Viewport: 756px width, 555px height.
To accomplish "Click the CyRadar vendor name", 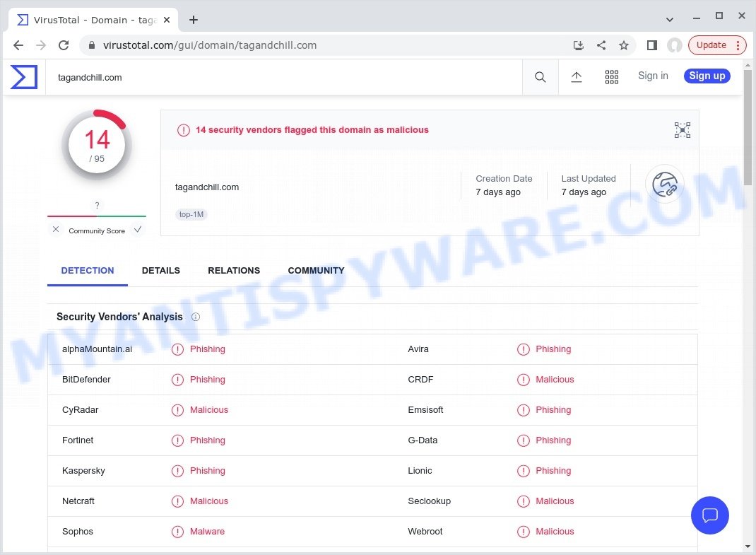I will coord(80,410).
